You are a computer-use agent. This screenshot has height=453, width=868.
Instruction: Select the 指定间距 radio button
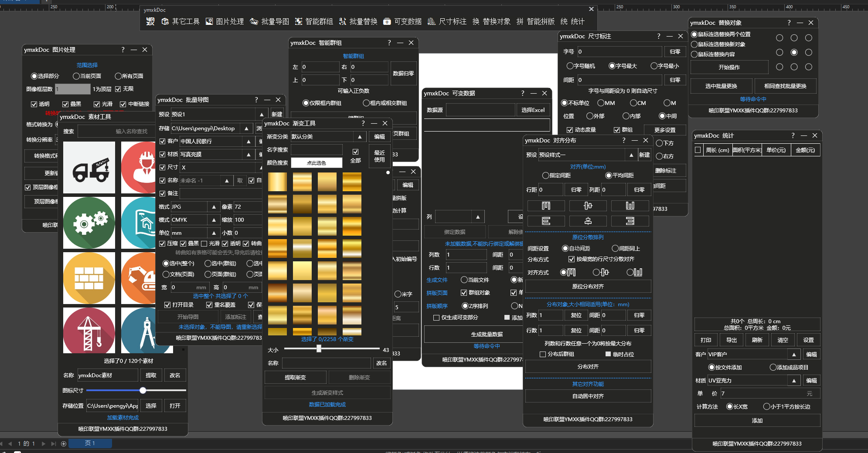tap(545, 176)
